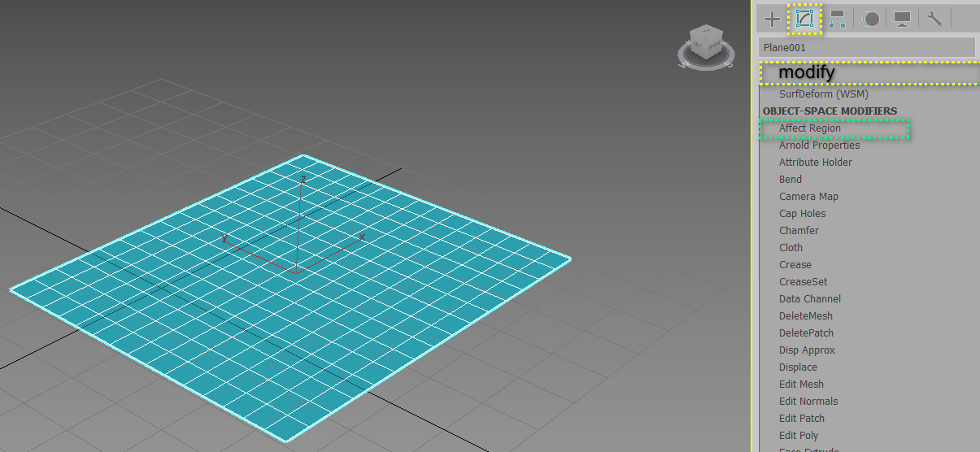The width and height of the screenshot is (980, 452).
Task: Apply the DeleteMesh modifier
Action: (806, 316)
